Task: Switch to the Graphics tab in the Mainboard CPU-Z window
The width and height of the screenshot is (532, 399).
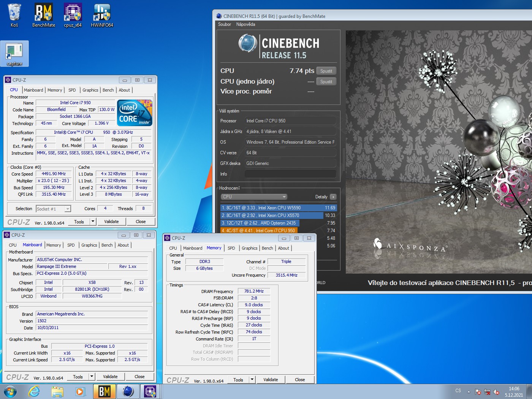Action: click(x=89, y=245)
